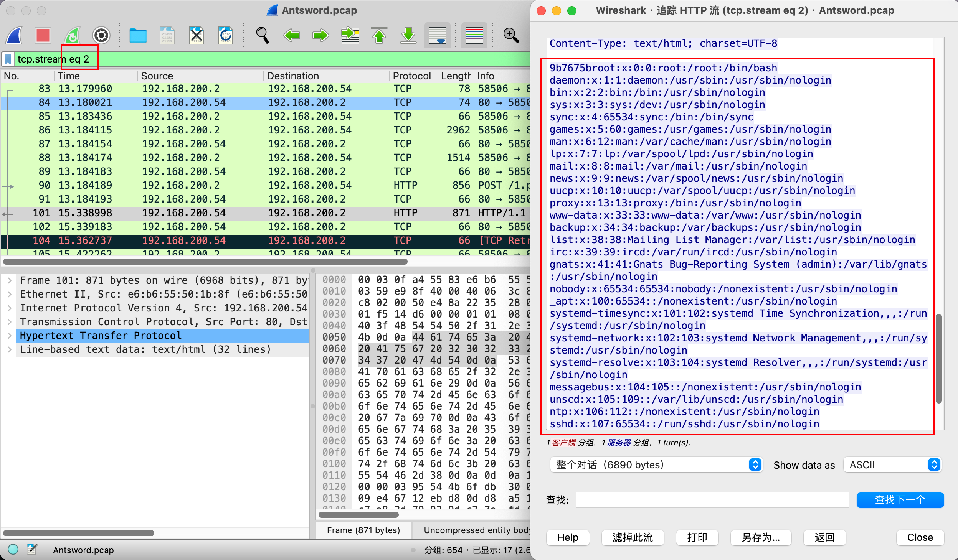The height and width of the screenshot is (560, 958).
Task: Click the 查找下一个 find next button
Action: pos(900,500)
